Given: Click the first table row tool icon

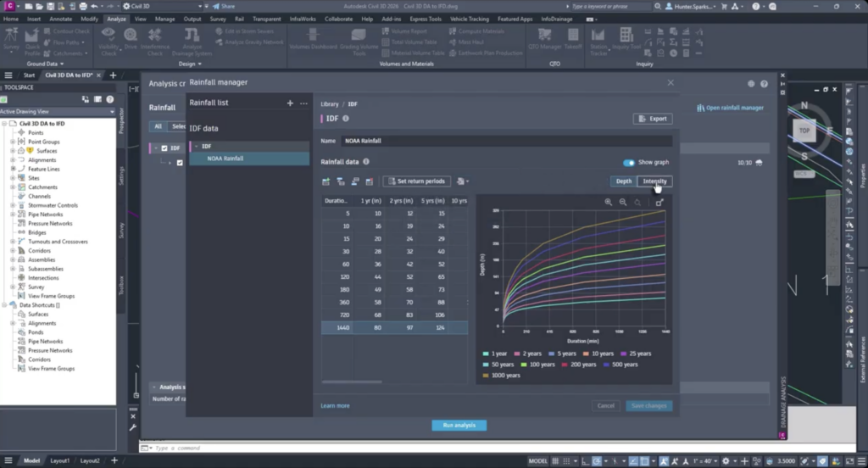Looking at the screenshot, I should pos(326,181).
